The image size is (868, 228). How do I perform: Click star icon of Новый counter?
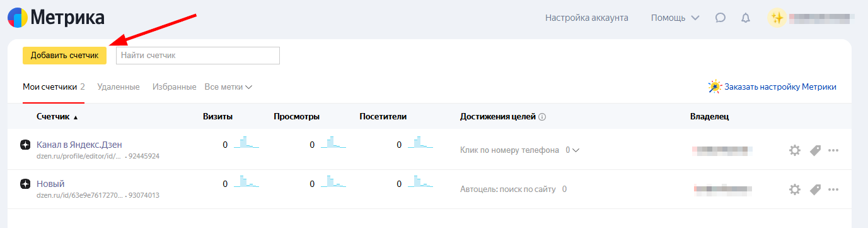[25, 184]
